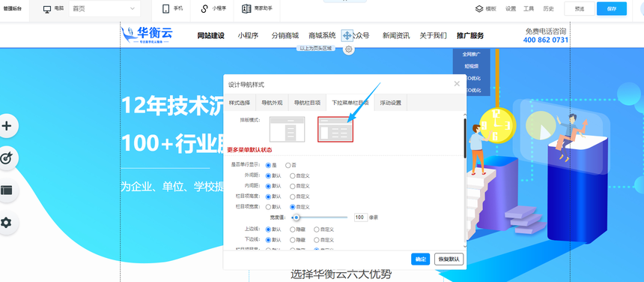644x282 pixels.
Task: Set 是否单行显示 to 否
Action: pyautogui.click(x=288, y=165)
